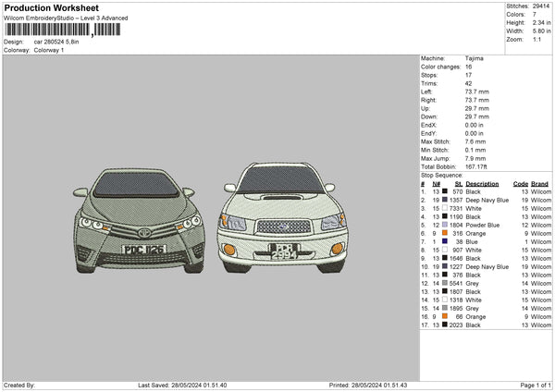
Task: Click the Zoom value 1:1
Action: click(536, 39)
